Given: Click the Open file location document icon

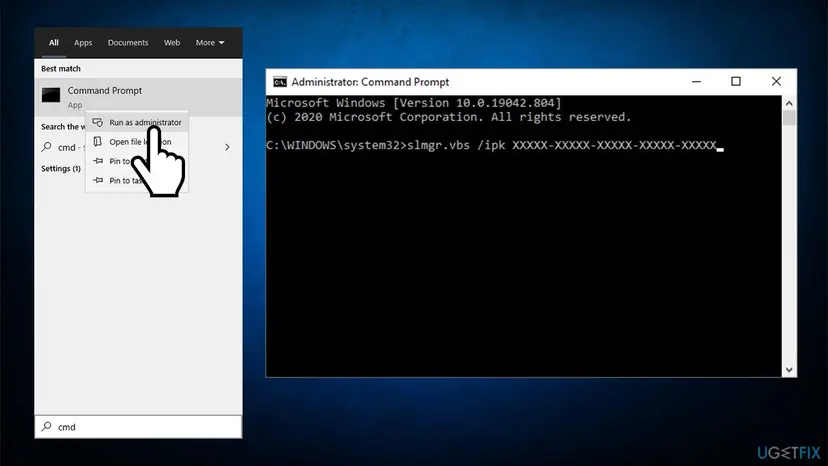Looking at the screenshot, I should (x=98, y=142).
